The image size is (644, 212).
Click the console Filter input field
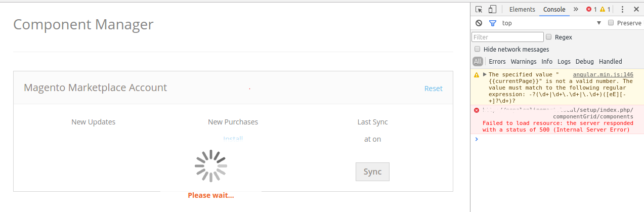(x=507, y=37)
